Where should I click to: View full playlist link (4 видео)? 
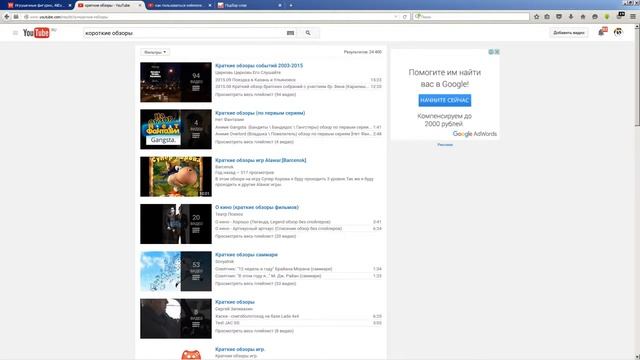pyautogui.click(x=254, y=142)
